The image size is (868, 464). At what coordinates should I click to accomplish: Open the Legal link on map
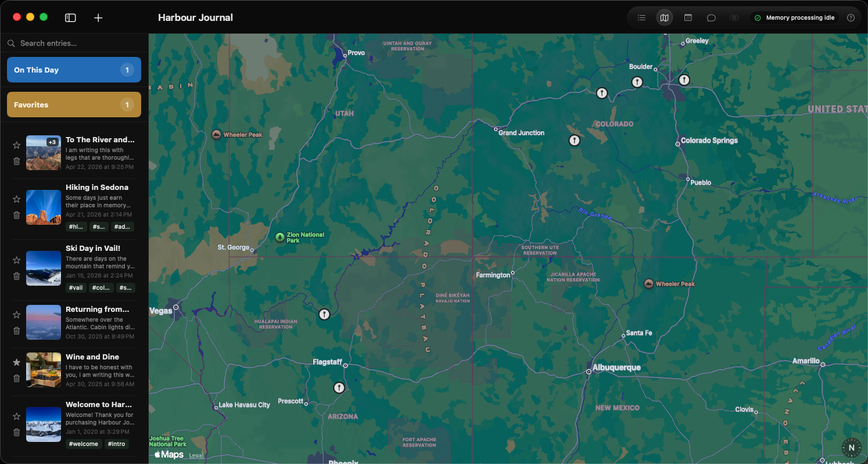pyautogui.click(x=196, y=455)
